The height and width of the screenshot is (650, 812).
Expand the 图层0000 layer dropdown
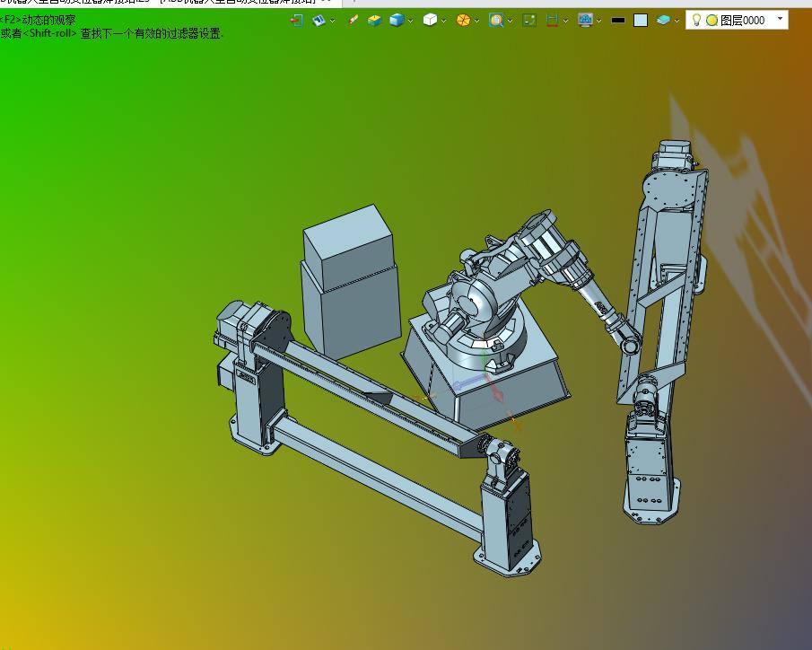[x=780, y=19]
